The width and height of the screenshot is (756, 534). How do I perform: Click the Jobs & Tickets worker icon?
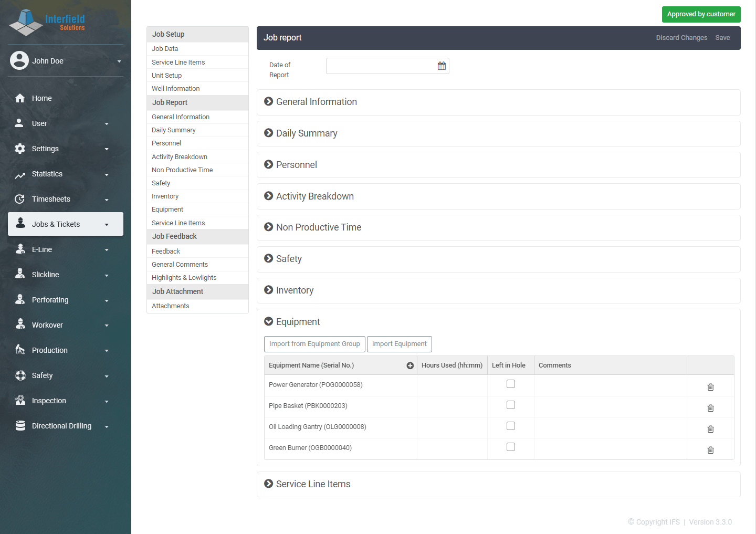20,223
